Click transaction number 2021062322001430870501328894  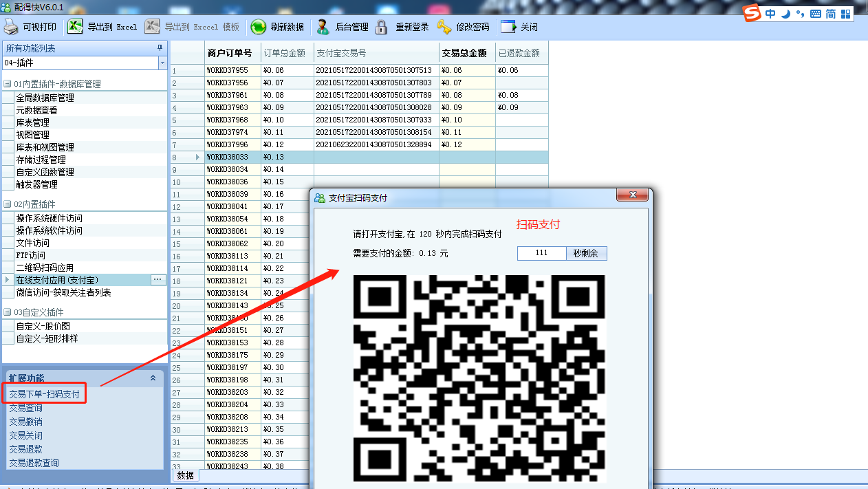376,144
